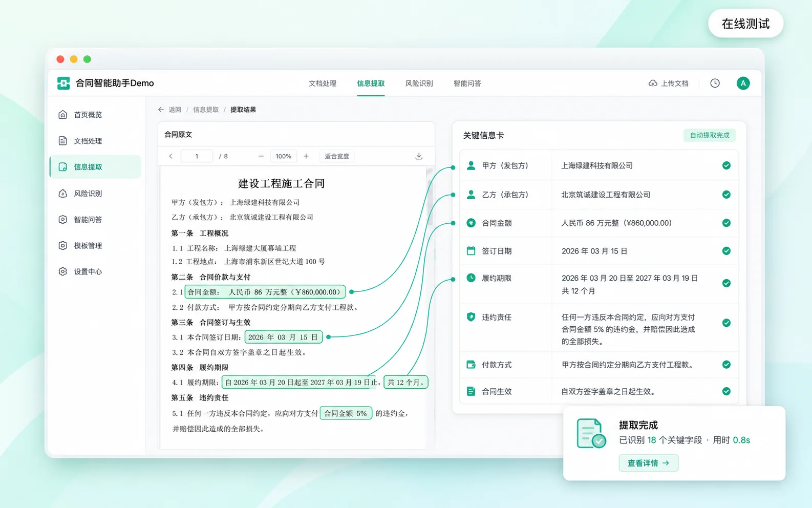Viewport: 812px width, 508px height.
Task: Open the user avatar A menu
Action: pyautogui.click(x=743, y=83)
